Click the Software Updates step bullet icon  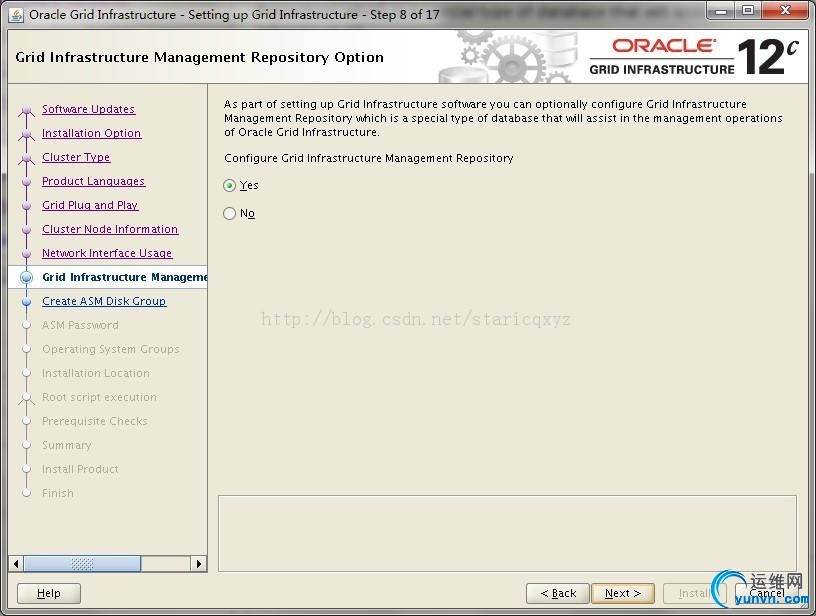pyautogui.click(x=27, y=110)
